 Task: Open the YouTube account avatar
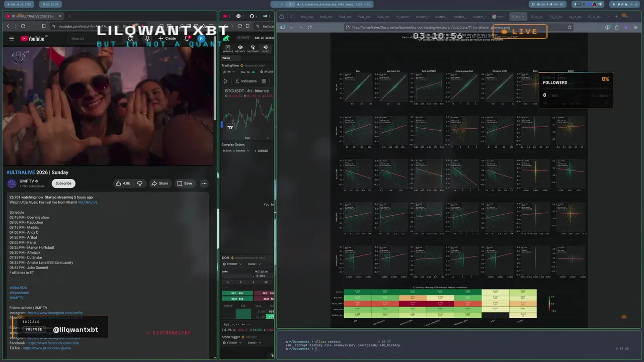[x=201, y=38]
